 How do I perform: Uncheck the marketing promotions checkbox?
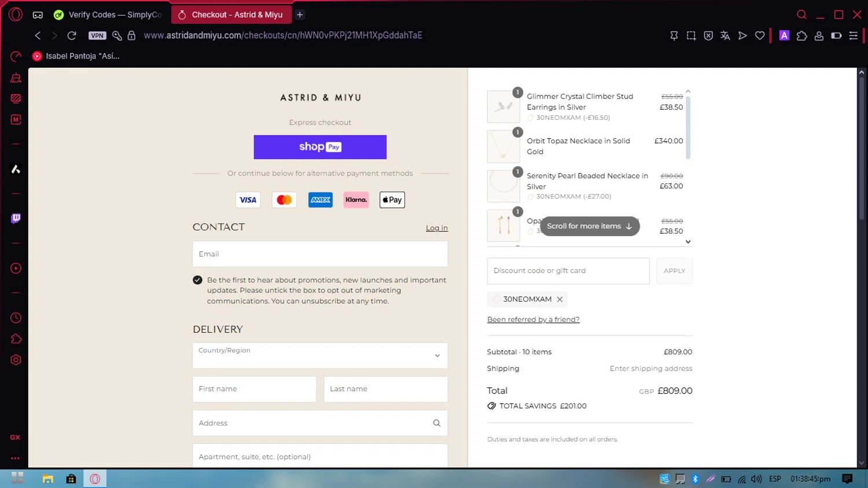coord(197,280)
